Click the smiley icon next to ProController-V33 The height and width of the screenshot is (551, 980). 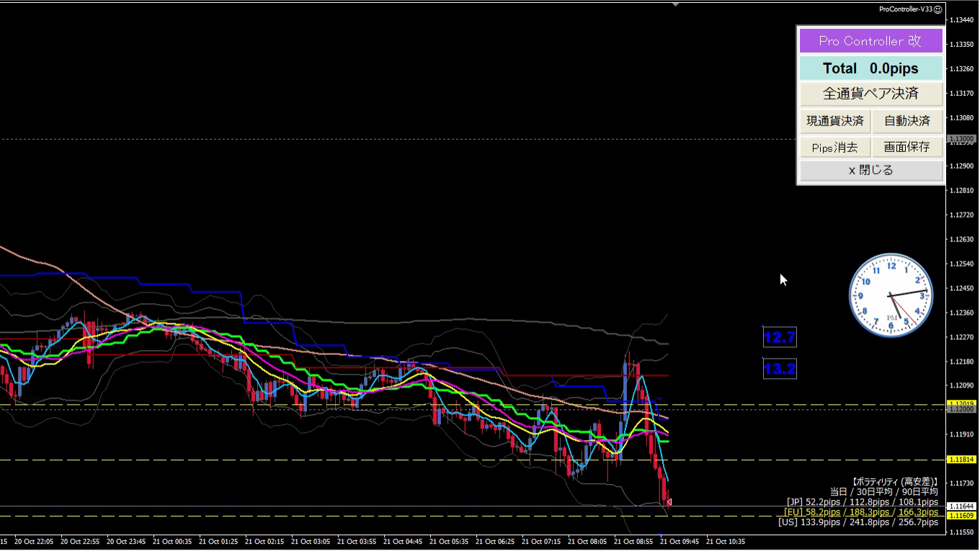[938, 9]
